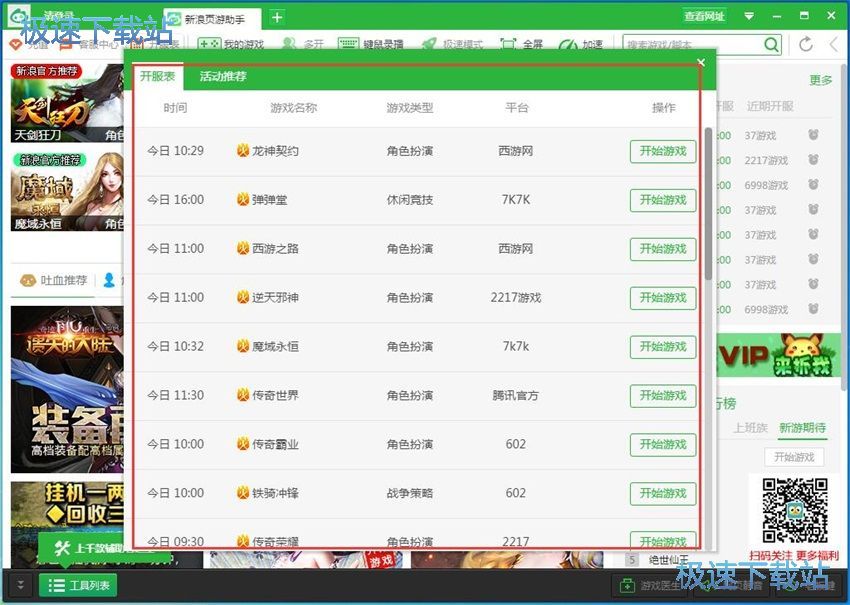The height and width of the screenshot is (605, 850).
Task: Click the 更多 link
Action: (820, 80)
